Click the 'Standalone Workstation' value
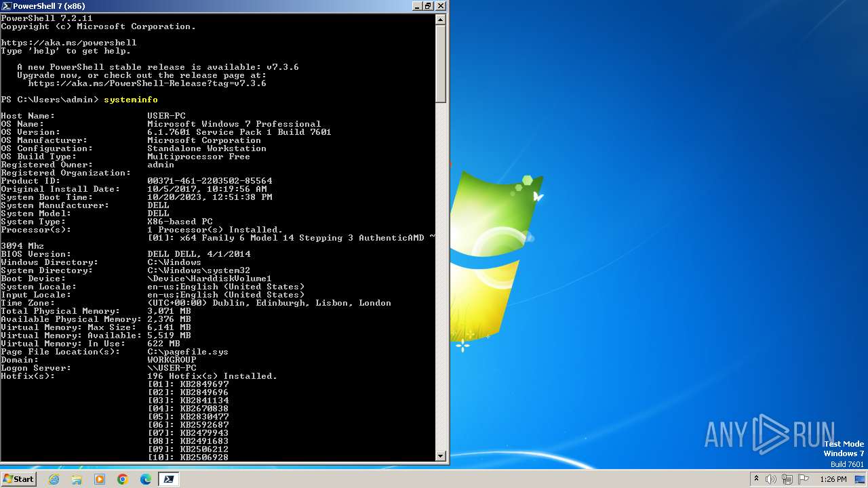Viewport: 868px width, 488px height. tap(207, 148)
